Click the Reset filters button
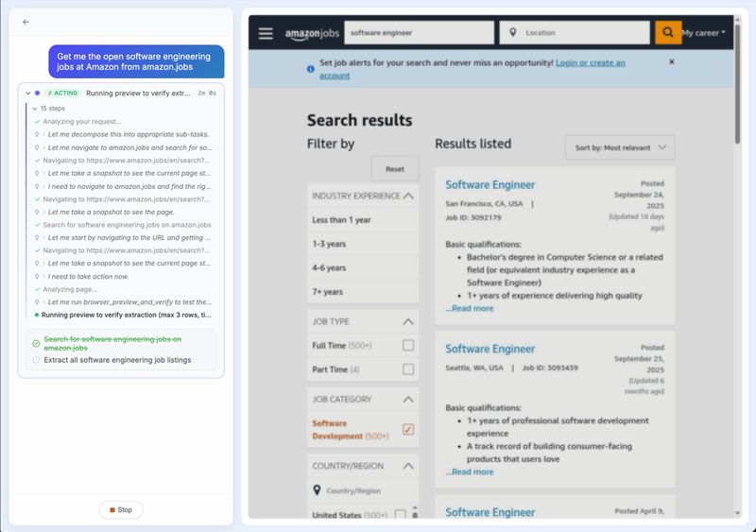 click(x=395, y=169)
